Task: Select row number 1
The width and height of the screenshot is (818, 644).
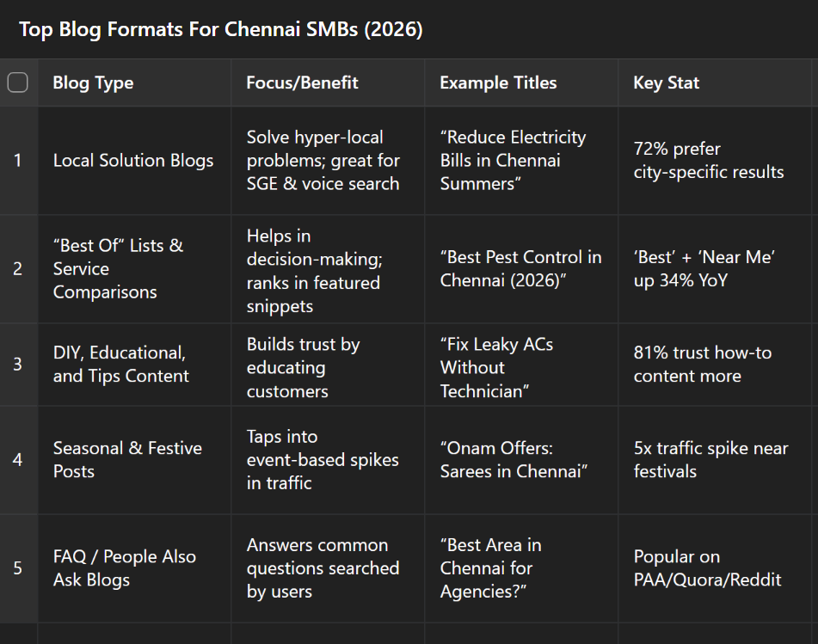Action: 18,161
